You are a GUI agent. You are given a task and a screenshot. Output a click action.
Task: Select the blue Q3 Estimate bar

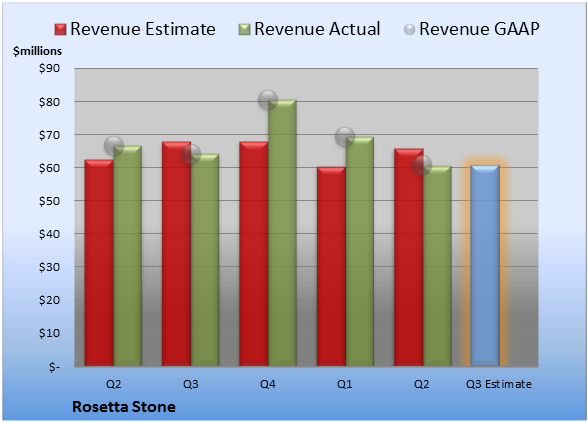click(485, 266)
